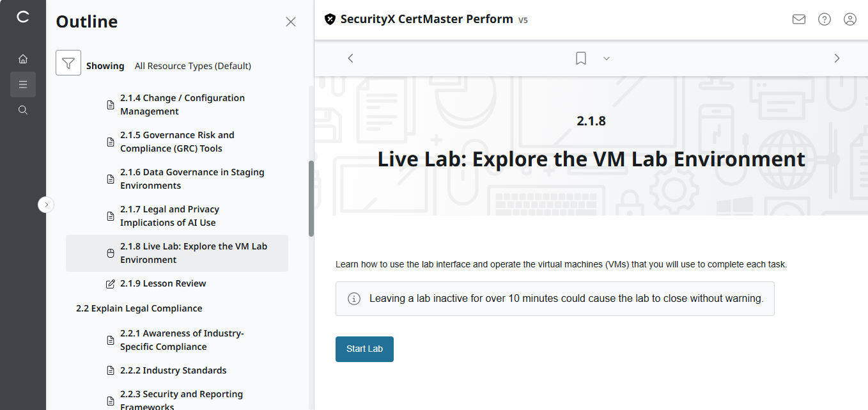Toggle the outline list icon in sidebar
This screenshot has width=868, height=410.
pyautogui.click(x=23, y=84)
